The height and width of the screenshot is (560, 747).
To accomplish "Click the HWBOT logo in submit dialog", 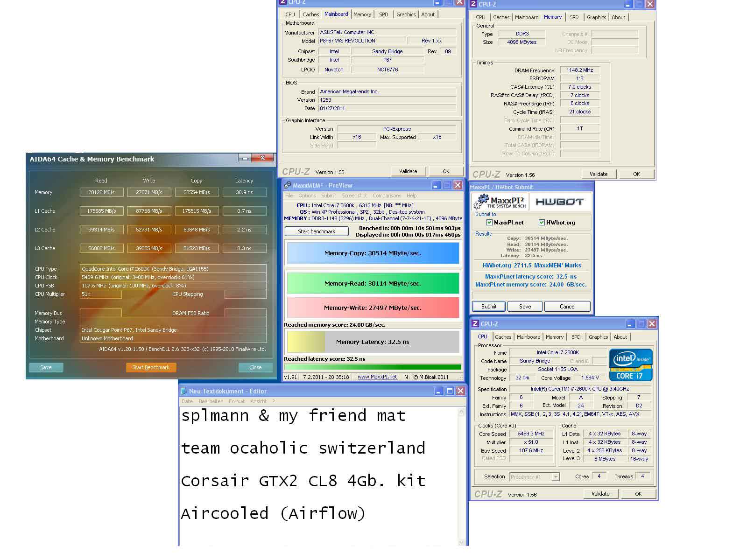I will [559, 202].
